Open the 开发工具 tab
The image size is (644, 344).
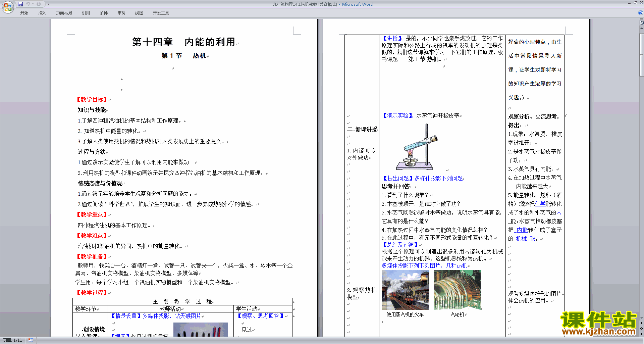161,13
